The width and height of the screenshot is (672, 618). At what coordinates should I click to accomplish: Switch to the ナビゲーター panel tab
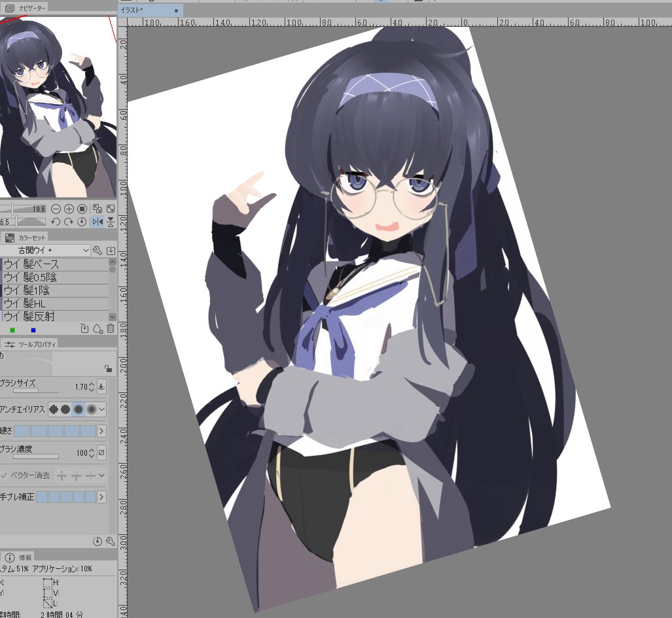25,8
